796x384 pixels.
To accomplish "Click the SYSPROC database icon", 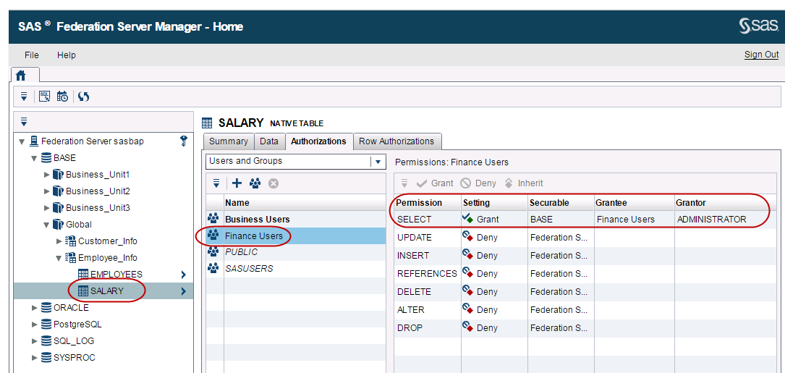I will [x=46, y=358].
